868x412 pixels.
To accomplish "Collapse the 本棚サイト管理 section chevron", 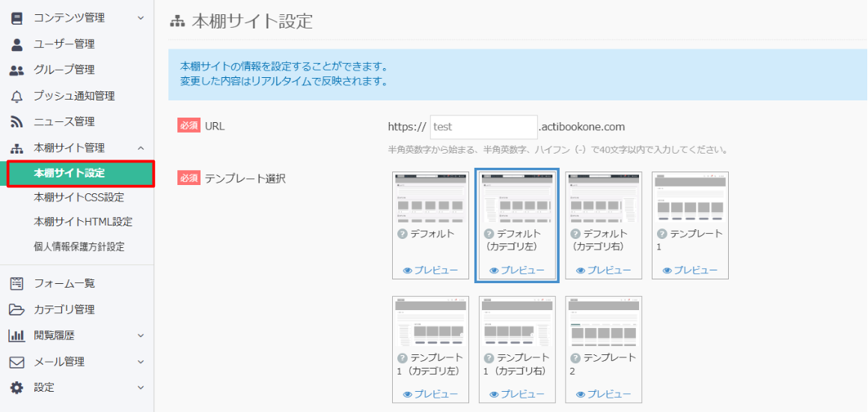I will [x=141, y=148].
